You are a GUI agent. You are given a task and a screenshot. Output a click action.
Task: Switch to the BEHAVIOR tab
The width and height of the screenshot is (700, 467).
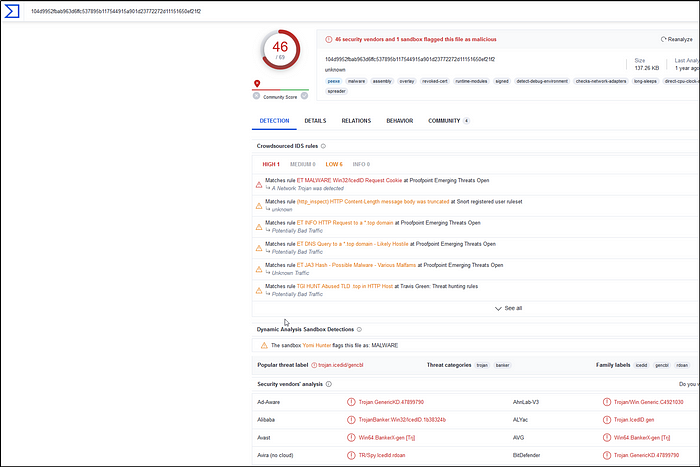399,121
